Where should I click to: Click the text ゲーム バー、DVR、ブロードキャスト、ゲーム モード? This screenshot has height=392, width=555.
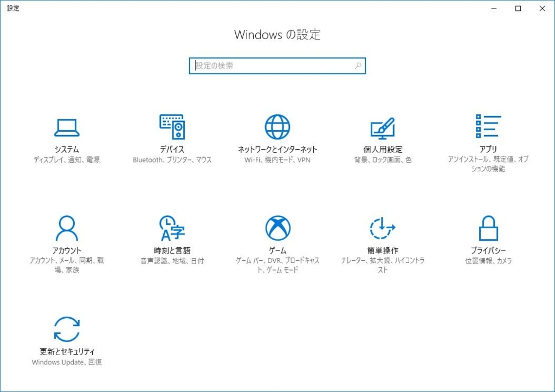[x=278, y=265]
